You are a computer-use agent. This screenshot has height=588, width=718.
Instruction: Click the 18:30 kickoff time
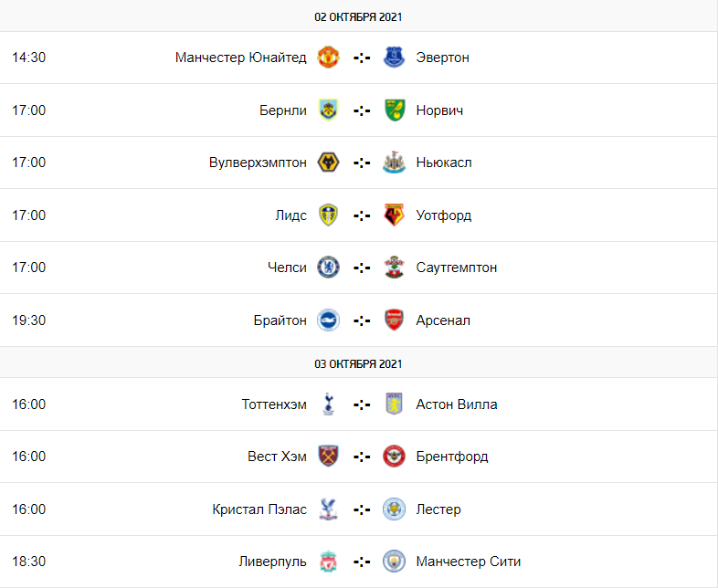click(29, 562)
